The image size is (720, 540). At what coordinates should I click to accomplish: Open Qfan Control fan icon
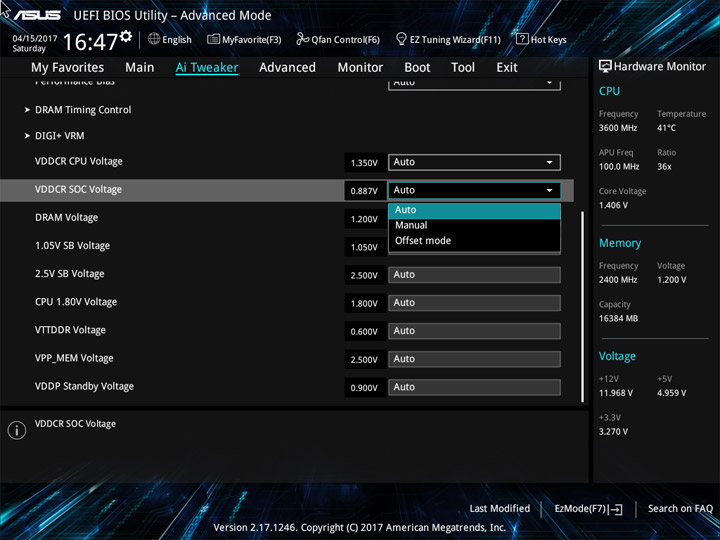pyautogui.click(x=302, y=39)
